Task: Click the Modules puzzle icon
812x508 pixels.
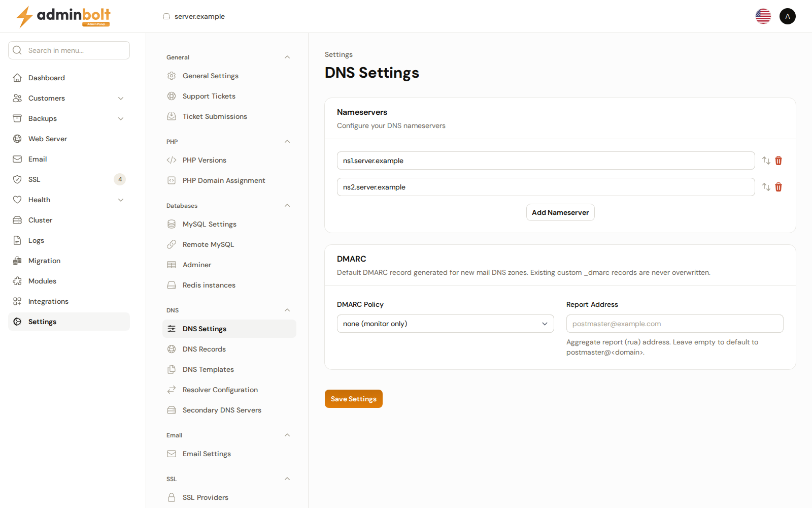Action: coord(17,281)
